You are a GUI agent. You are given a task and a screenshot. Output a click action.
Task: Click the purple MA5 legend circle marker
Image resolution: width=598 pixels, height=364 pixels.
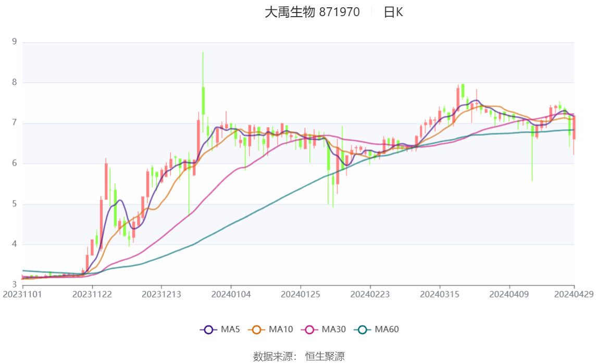click(209, 330)
